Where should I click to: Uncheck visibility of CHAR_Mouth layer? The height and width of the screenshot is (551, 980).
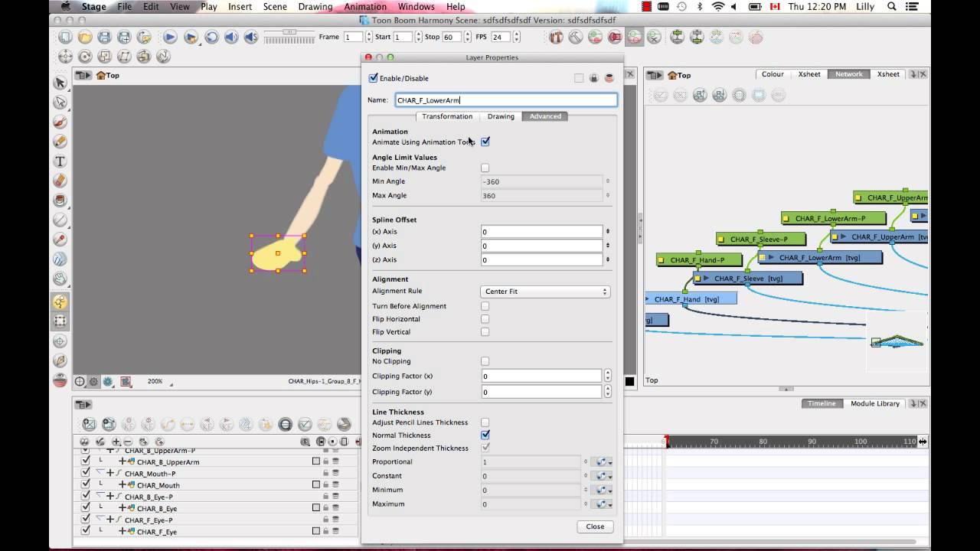(85, 484)
